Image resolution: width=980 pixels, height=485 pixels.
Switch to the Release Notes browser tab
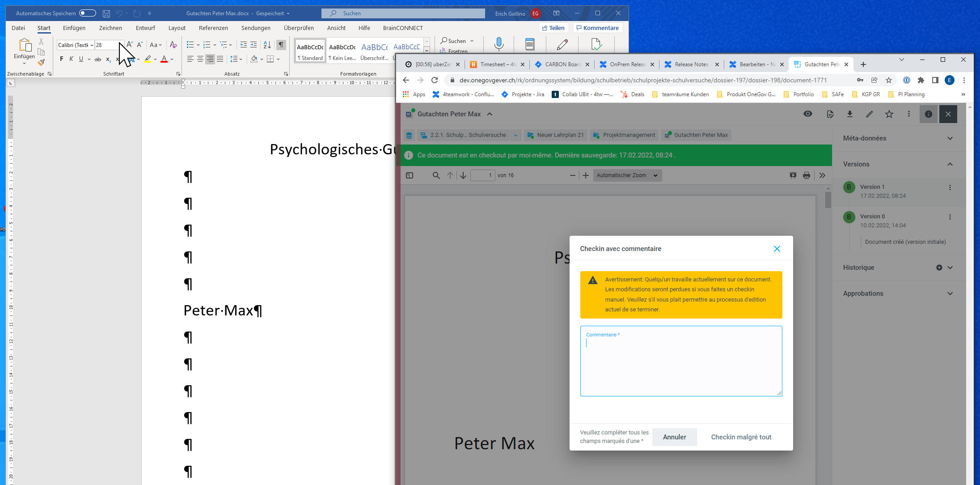point(691,64)
